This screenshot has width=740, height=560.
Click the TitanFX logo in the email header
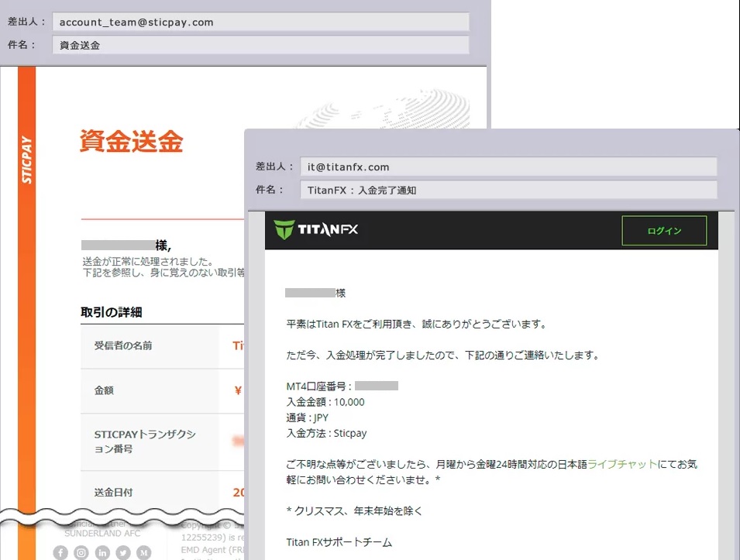tap(315, 230)
